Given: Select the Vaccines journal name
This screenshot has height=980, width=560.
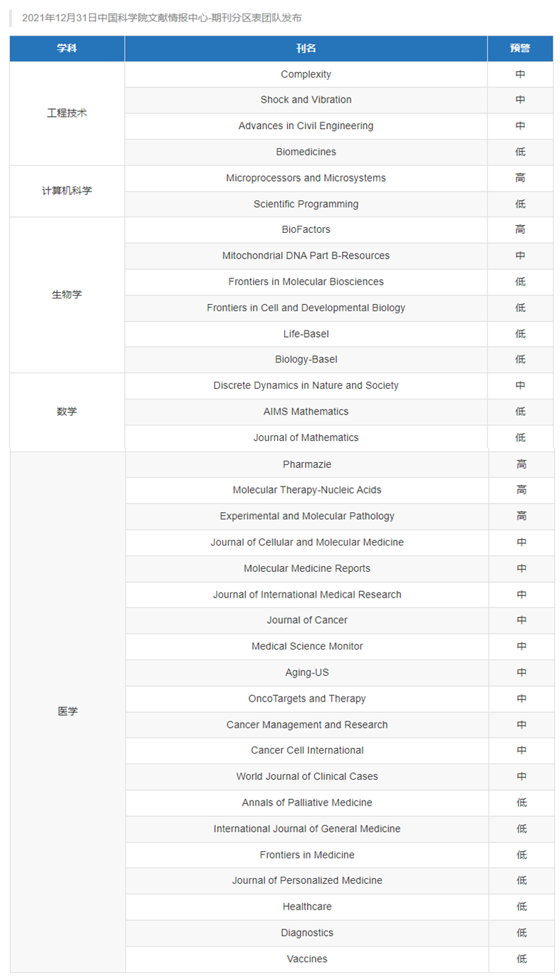Looking at the screenshot, I should [x=307, y=959].
